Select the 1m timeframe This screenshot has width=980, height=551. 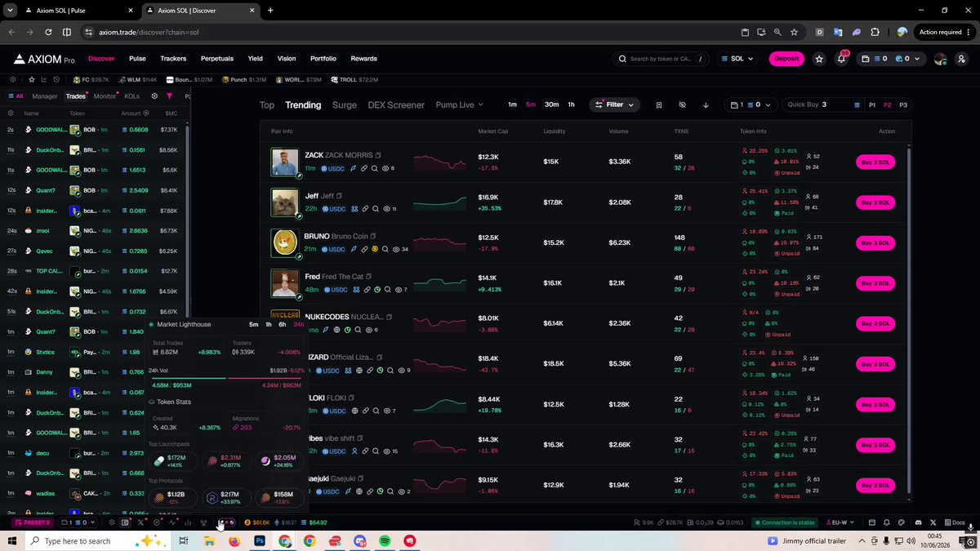point(512,104)
